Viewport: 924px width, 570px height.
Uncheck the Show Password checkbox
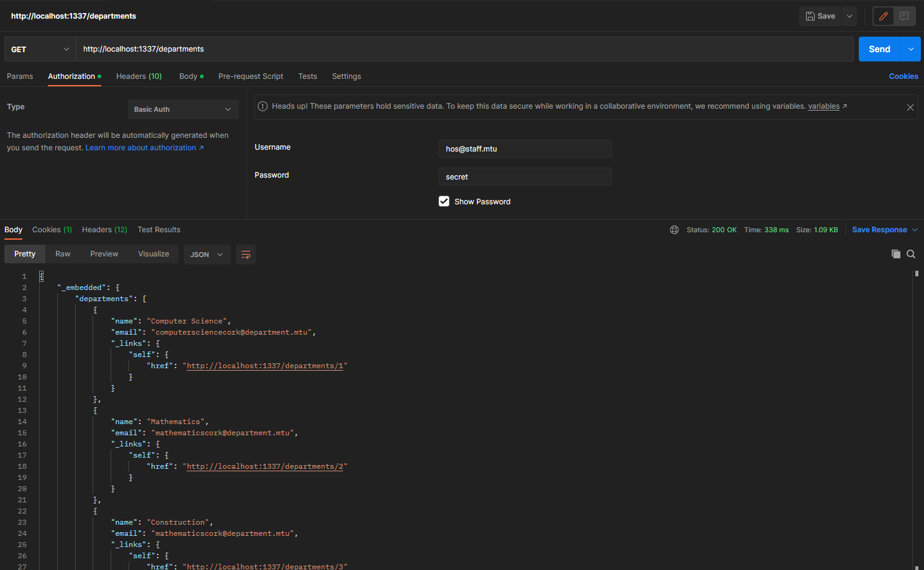(x=444, y=201)
